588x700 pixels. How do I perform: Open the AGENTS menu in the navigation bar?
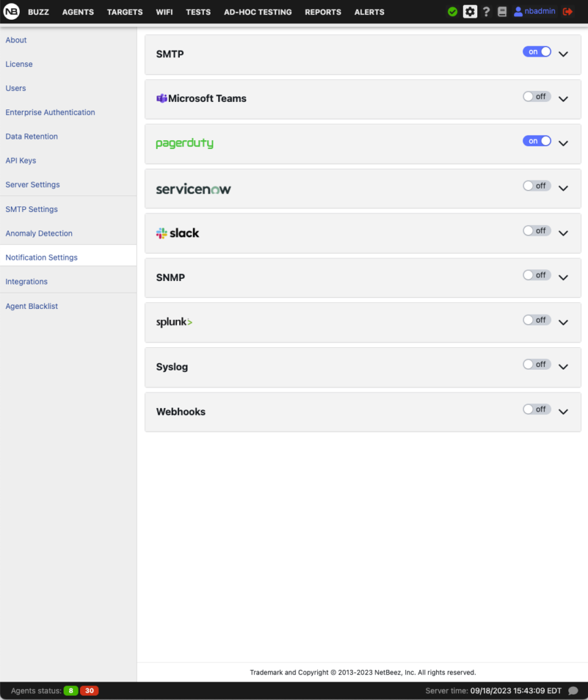(x=77, y=12)
